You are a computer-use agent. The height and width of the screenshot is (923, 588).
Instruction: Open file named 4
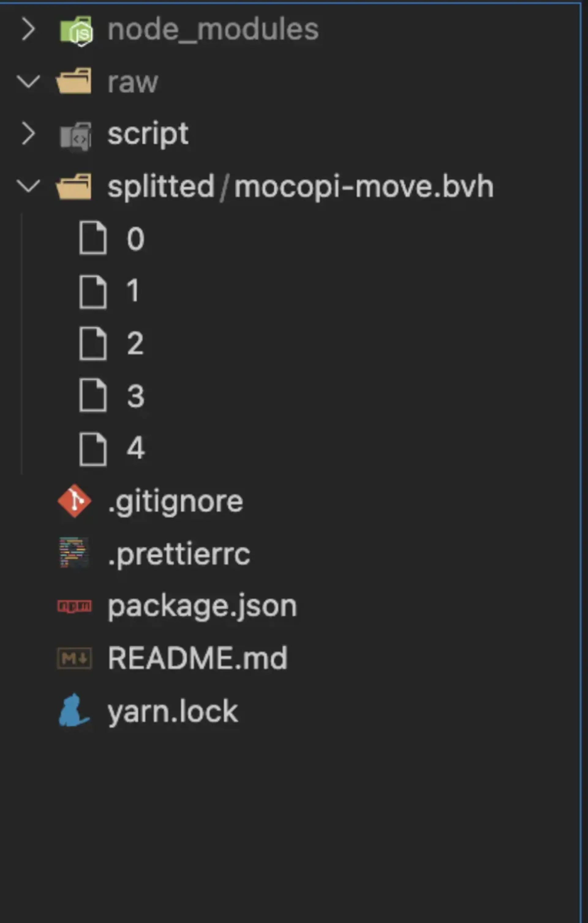coord(135,448)
